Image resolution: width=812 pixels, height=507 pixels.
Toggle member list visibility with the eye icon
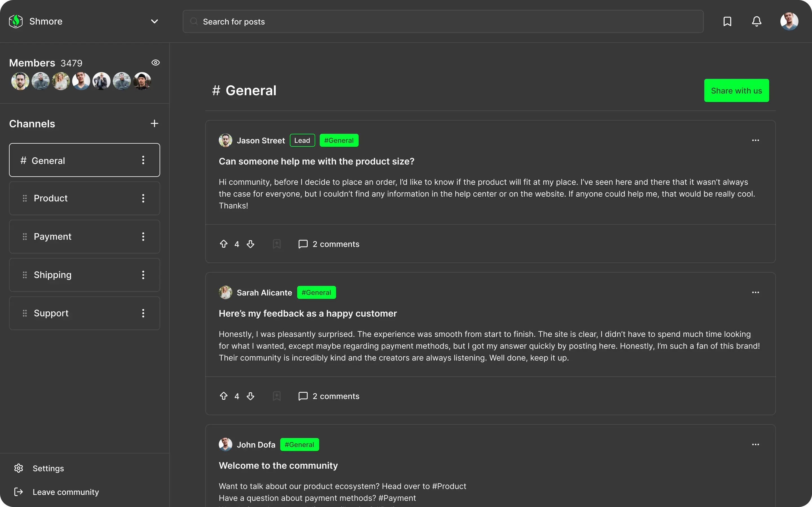tap(156, 62)
